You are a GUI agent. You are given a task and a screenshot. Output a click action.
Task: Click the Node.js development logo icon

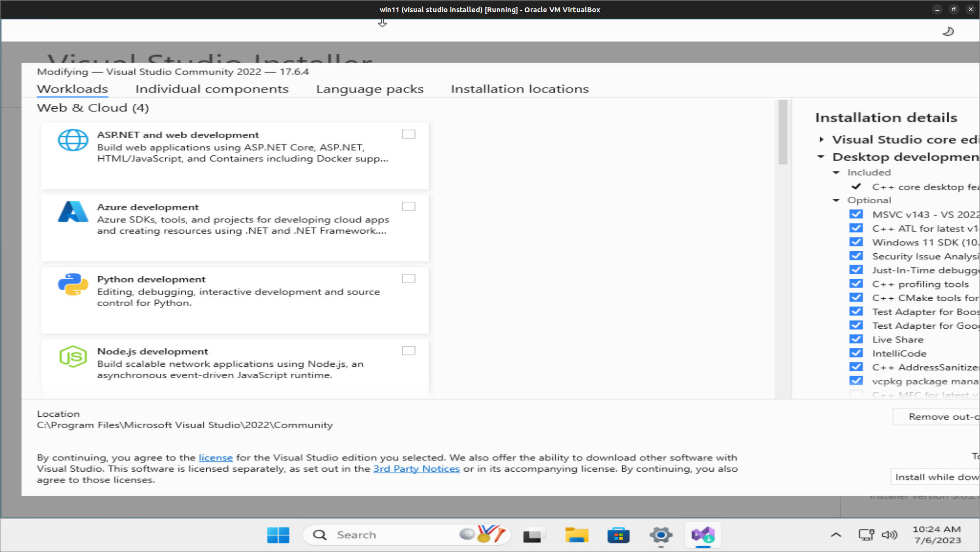(73, 356)
